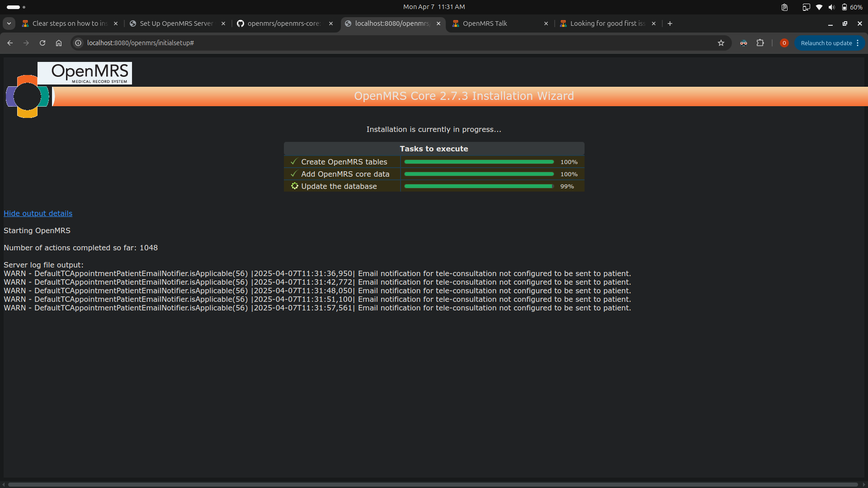Open the Extensions puzzle menu
Viewport: 868px width, 488px height.
click(x=760, y=43)
